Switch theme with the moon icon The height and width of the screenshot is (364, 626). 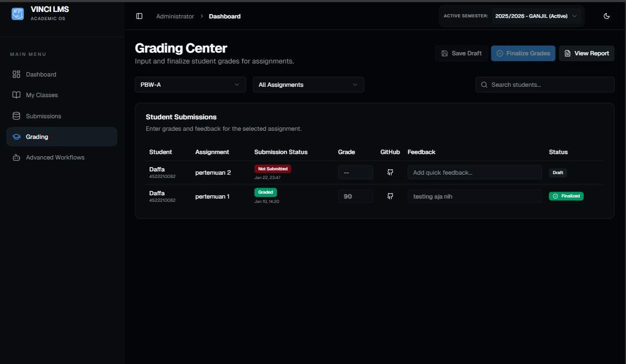pyautogui.click(x=606, y=16)
